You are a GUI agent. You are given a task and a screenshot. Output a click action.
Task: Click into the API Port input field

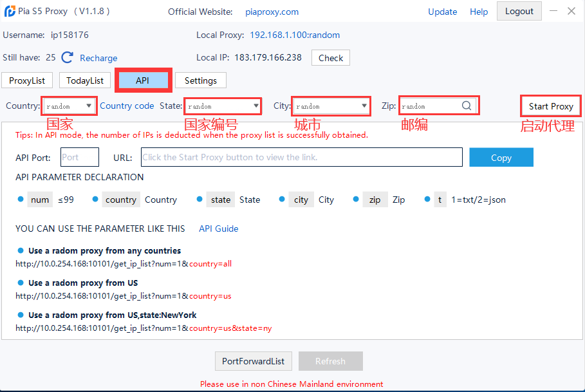(80, 158)
